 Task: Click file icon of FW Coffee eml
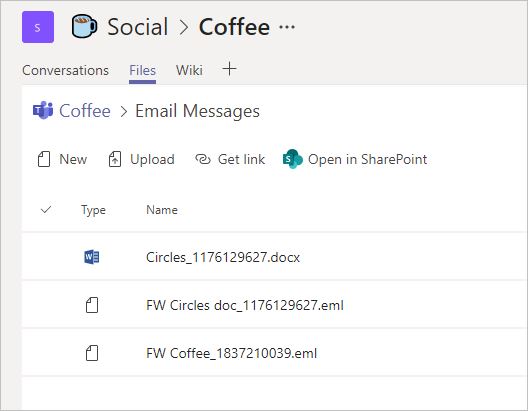pyautogui.click(x=92, y=353)
